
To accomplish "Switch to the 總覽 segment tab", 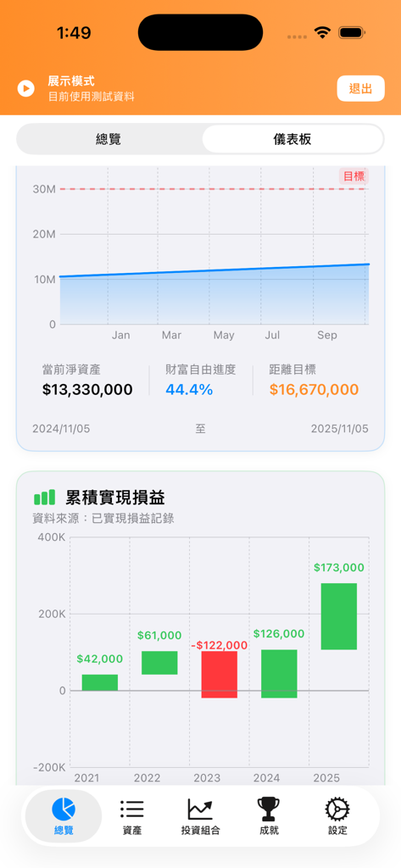I will coord(109,139).
